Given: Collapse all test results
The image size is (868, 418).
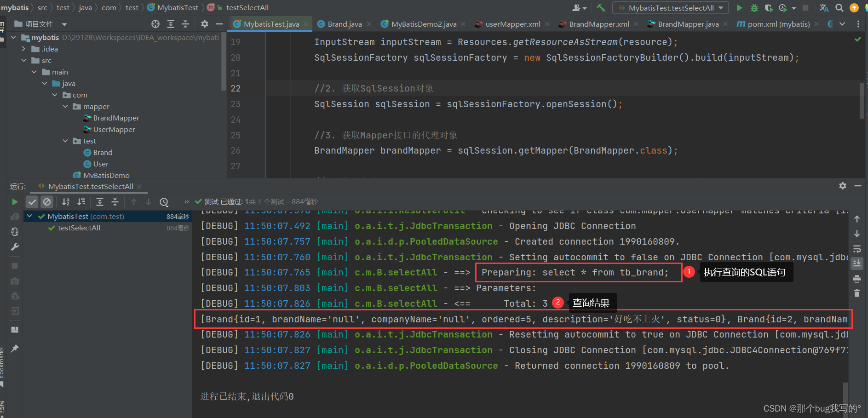Looking at the screenshot, I should coord(115,202).
